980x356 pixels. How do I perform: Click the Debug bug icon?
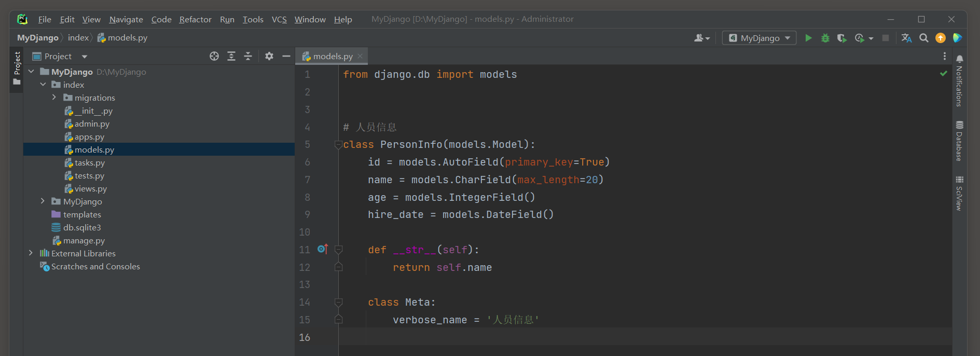pos(825,38)
